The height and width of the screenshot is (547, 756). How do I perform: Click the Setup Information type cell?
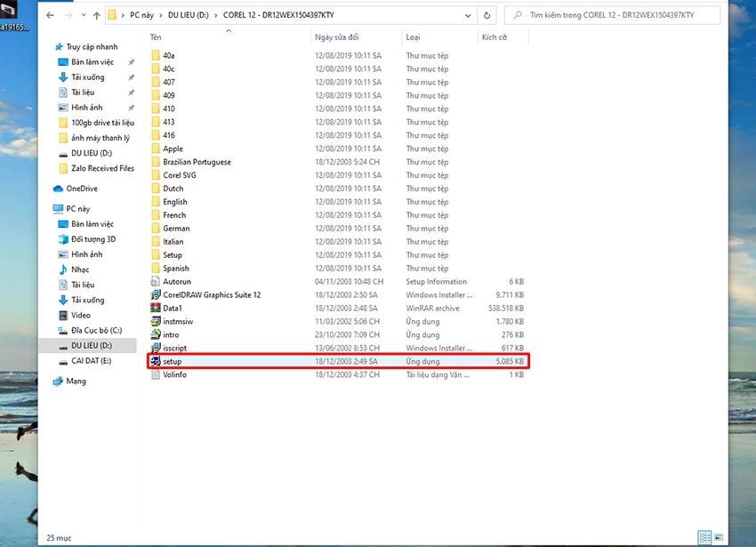click(x=437, y=281)
